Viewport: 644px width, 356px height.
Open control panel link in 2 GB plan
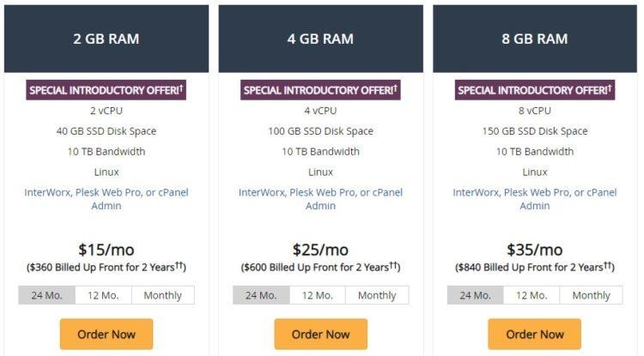click(x=106, y=199)
